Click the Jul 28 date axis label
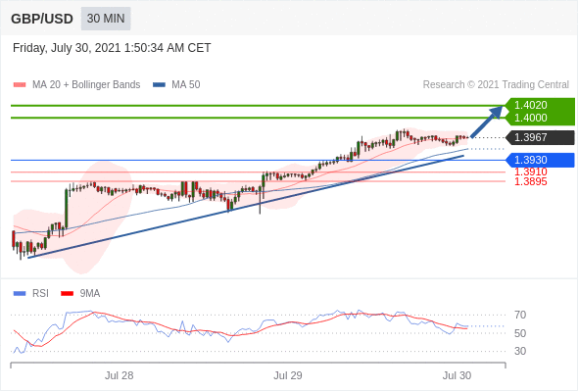The width and height of the screenshot is (578, 392). (119, 375)
